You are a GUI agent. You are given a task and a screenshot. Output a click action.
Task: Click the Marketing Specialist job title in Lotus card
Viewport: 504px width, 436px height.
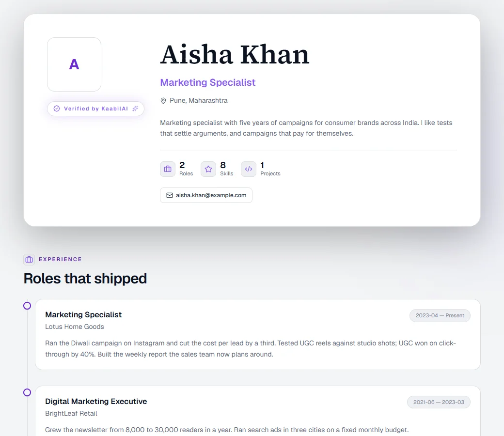point(83,315)
